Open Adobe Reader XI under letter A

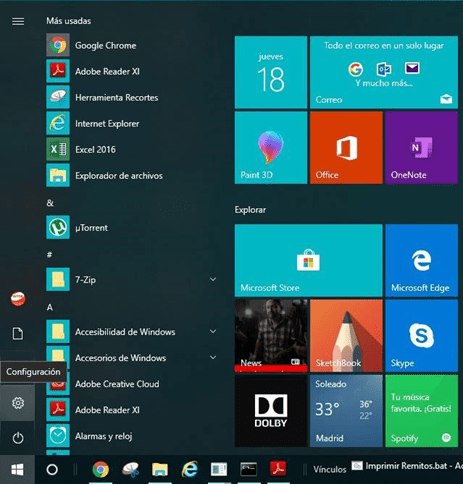click(x=132, y=410)
